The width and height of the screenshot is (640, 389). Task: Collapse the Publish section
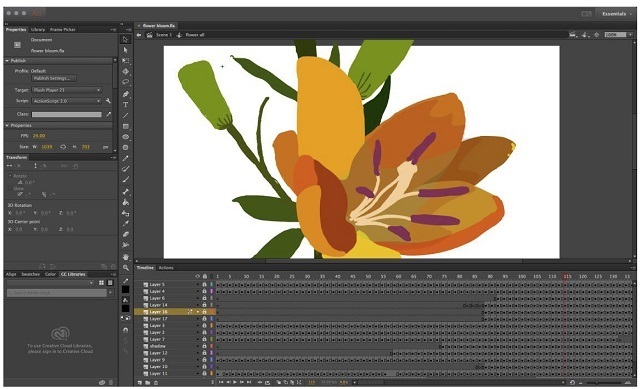(x=7, y=61)
